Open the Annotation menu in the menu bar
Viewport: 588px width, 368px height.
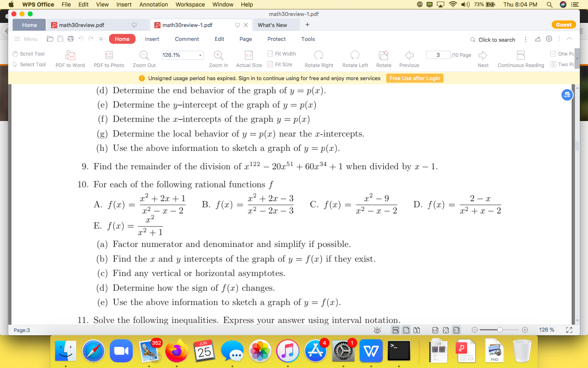(154, 4)
